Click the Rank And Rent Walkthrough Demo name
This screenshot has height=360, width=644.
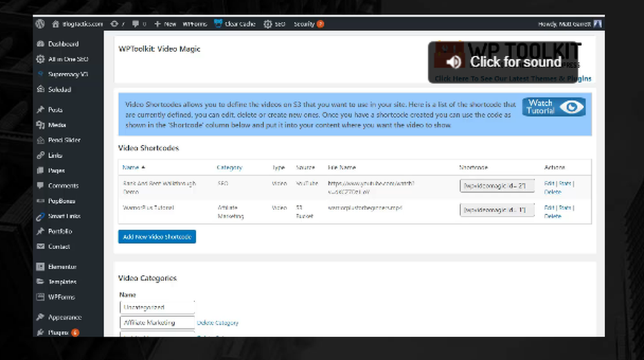159,187
